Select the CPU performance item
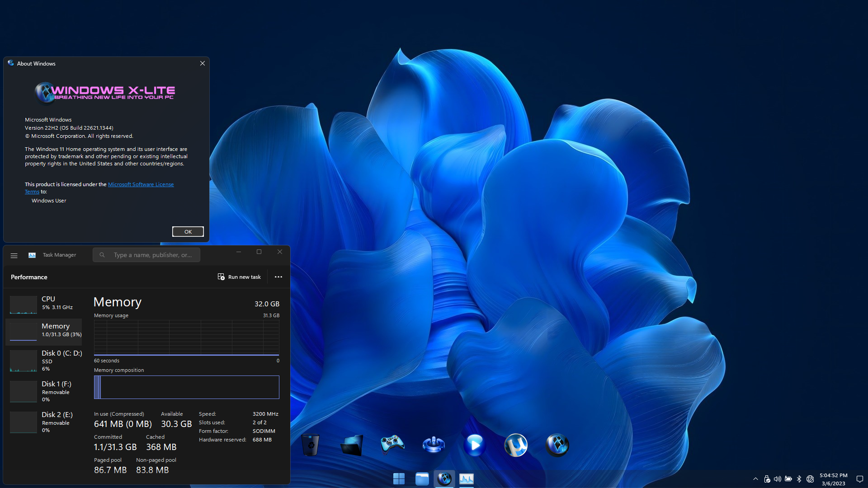The width and height of the screenshot is (868, 488). coord(44,304)
